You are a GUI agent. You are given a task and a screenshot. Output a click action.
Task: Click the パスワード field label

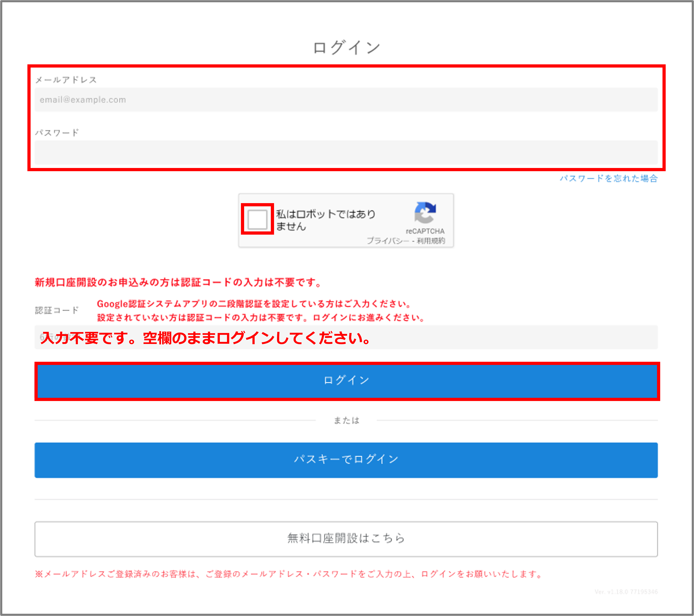pyautogui.click(x=57, y=132)
